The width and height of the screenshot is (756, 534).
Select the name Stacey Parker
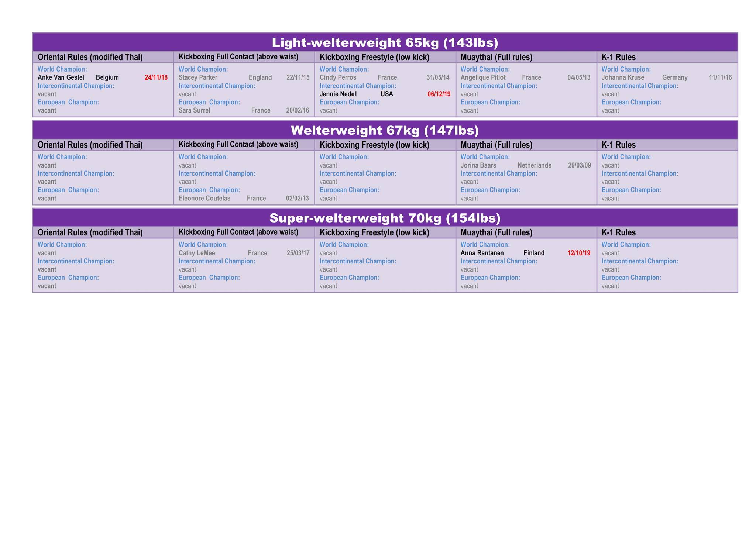point(198,77)
